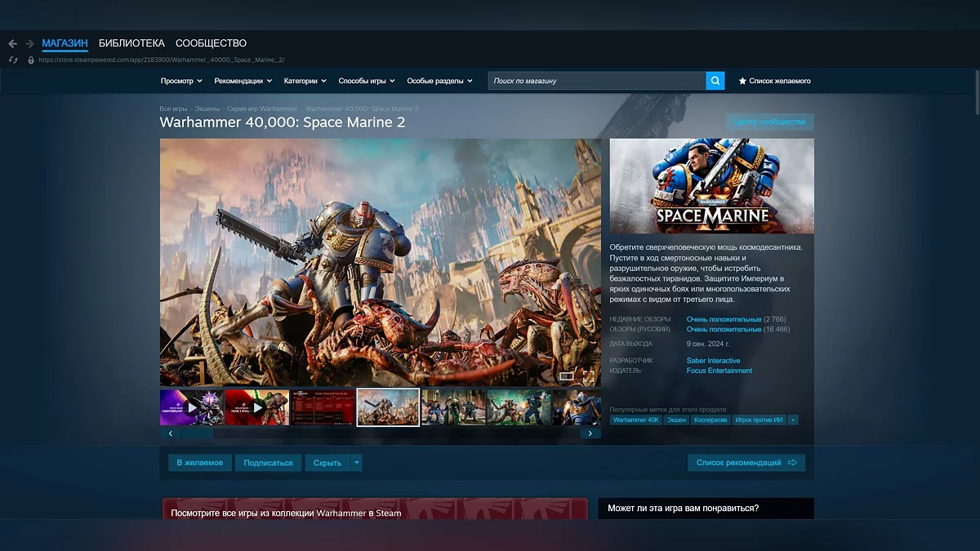Viewport: 980px width, 551px height.
Task: Play the Year 2 Roadmap video thumbnail
Action: [x=257, y=407]
